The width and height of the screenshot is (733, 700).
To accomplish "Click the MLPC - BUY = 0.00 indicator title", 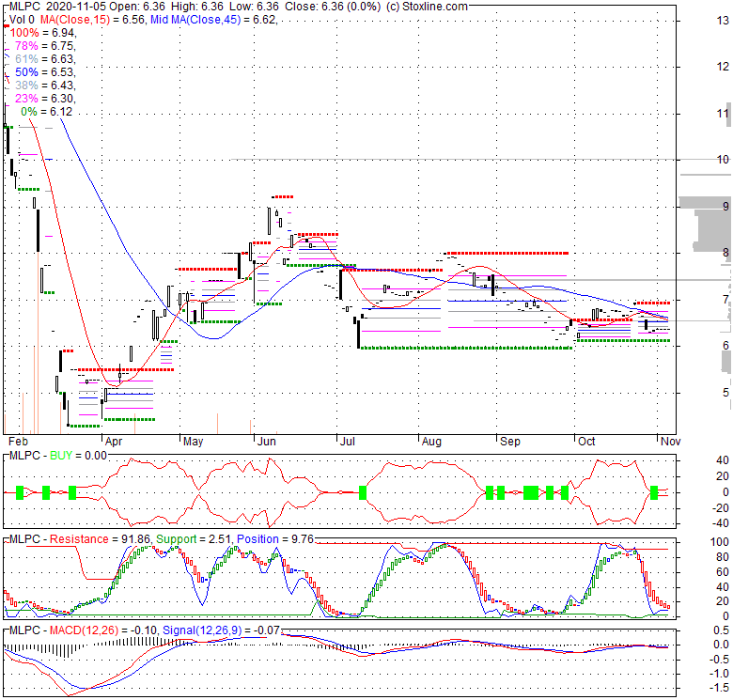I will tap(58, 456).
